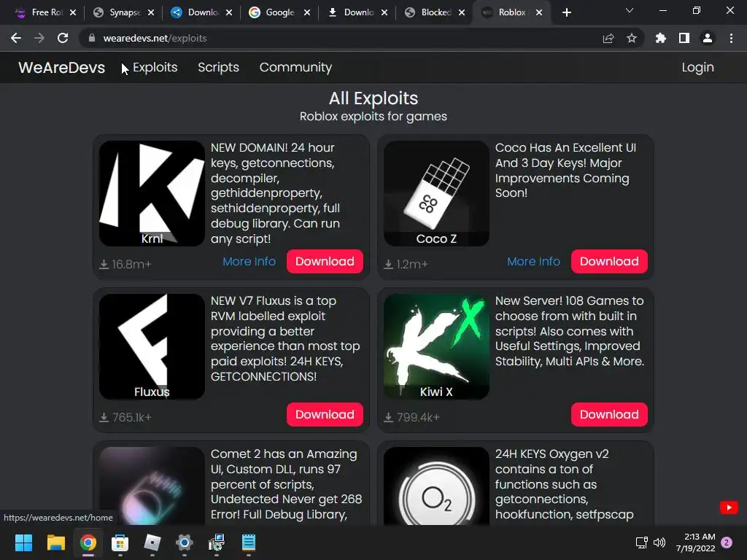Open the Windows Start menu
Screen dimensions: 747x560
(x=23, y=542)
